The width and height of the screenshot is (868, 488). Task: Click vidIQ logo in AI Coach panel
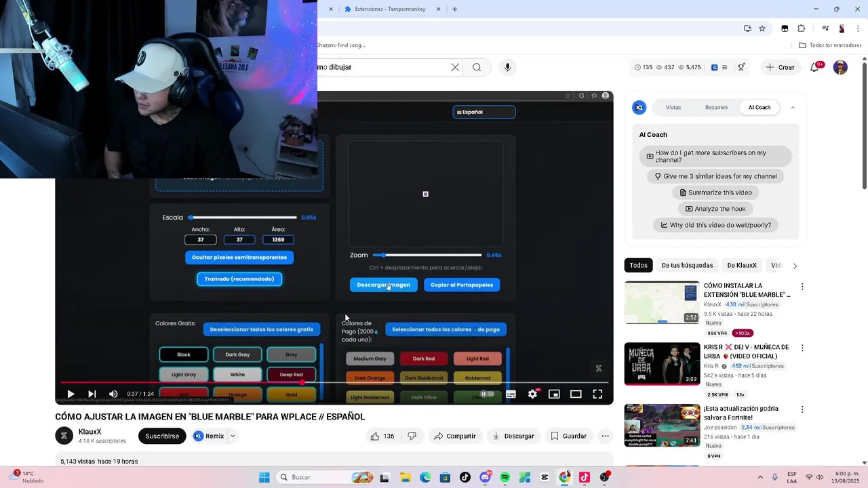(639, 107)
